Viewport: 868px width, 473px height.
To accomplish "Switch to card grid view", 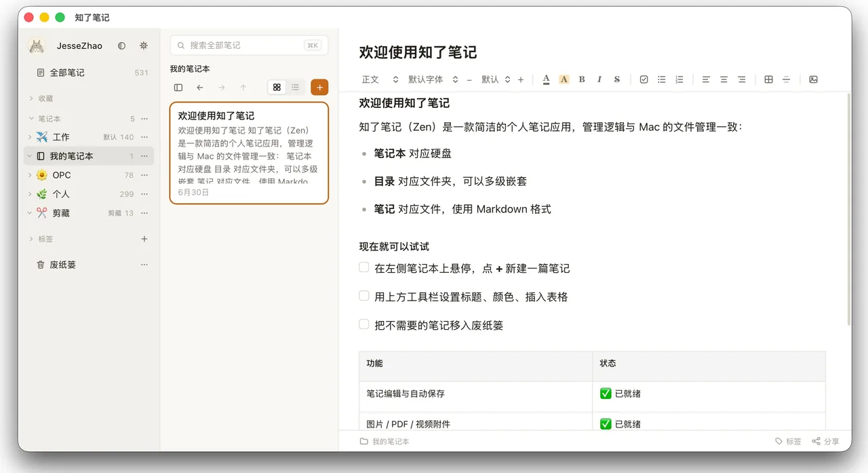I will [277, 88].
